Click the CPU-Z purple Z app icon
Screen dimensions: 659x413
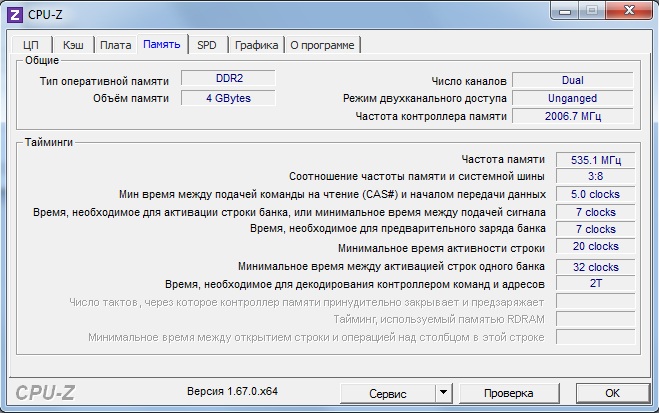pos(15,15)
